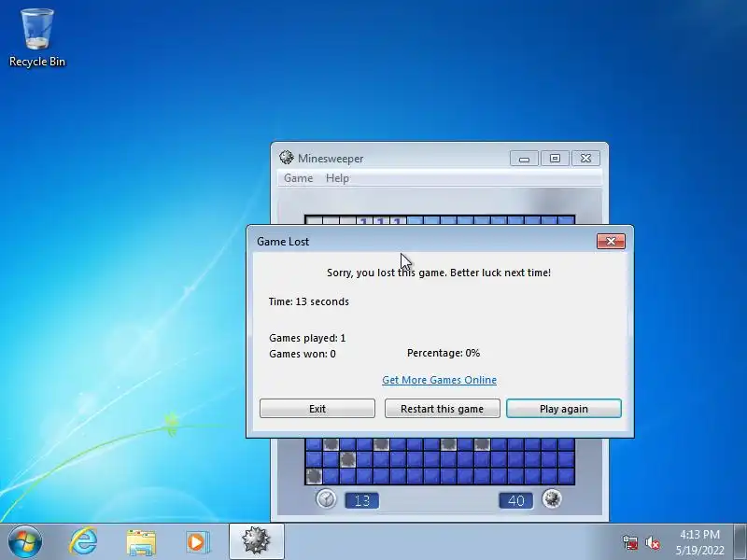Image resolution: width=747 pixels, height=560 pixels.
Task: Open Windows Media Player from taskbar
Action: [198, 542]
